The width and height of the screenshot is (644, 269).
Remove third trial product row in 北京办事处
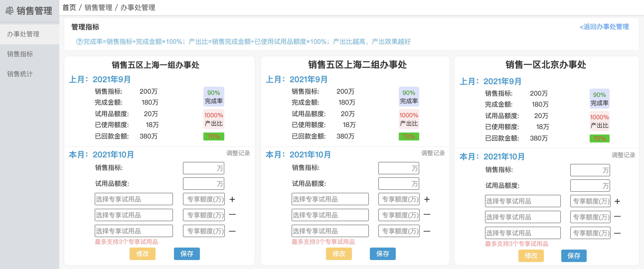click(617, 233)
